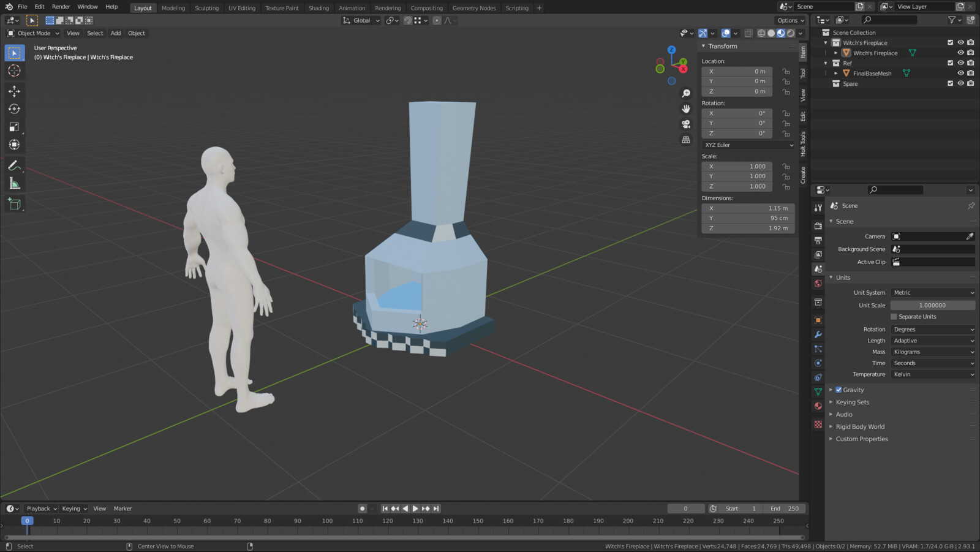Open the timeline Keying popover
Image resolution: width=980 pixels, height=552 pixels.
point(74,509)
